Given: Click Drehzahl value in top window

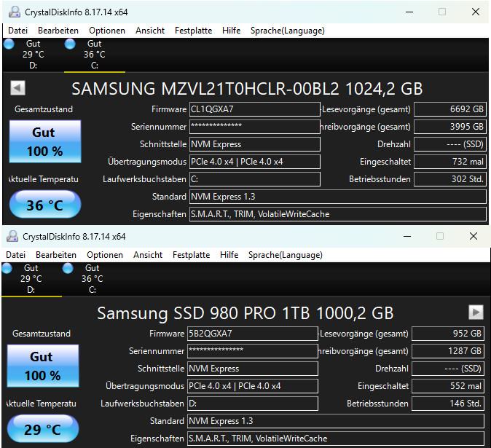Looking at the screenshot, I should (450, 144).
